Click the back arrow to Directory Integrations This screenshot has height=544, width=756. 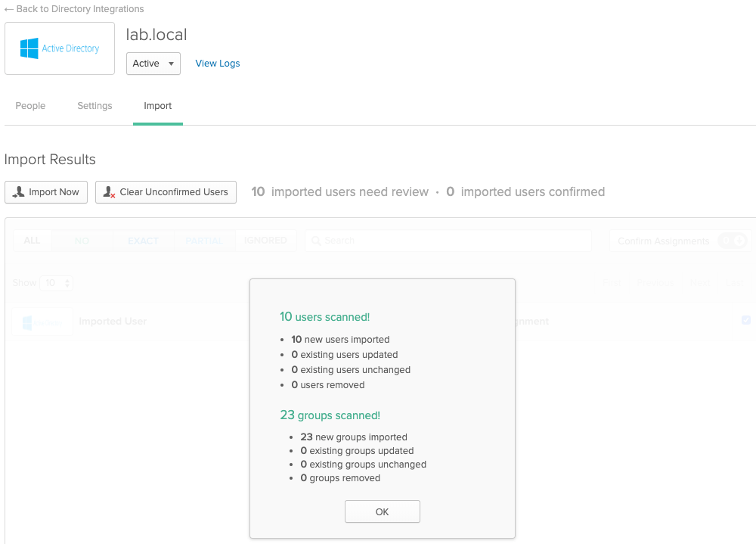tap(9, 9)
